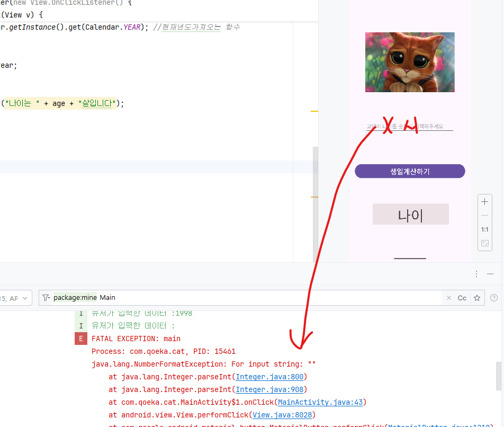Image resolution: width=504 pixels, height=427 pixels.
Task: Click 'Process: com.qoeka.cat, PID: 15461' line
Action: [163, 351]
